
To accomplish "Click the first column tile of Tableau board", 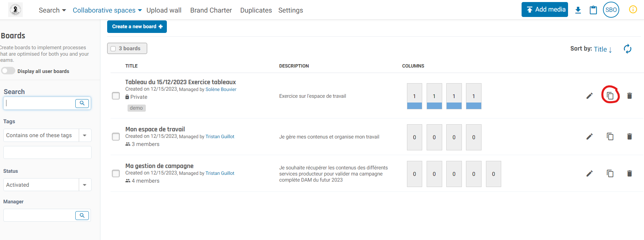I will click(x=414, y=96).
